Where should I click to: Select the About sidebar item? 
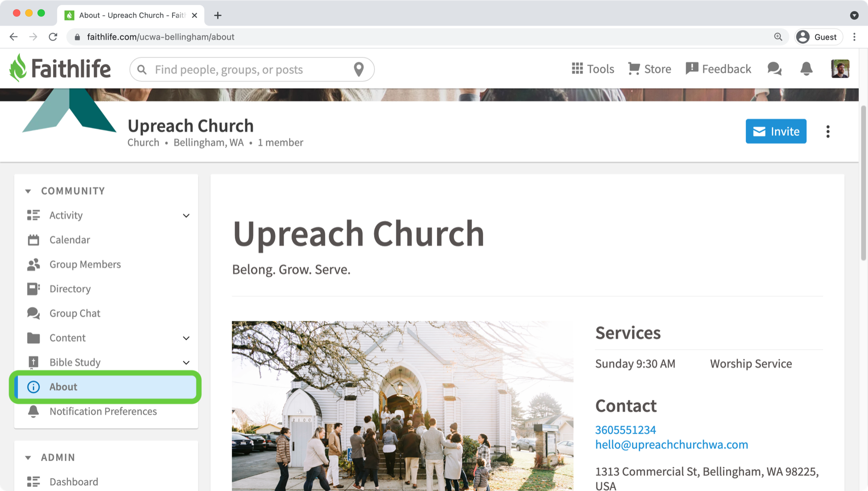point(106,387)
